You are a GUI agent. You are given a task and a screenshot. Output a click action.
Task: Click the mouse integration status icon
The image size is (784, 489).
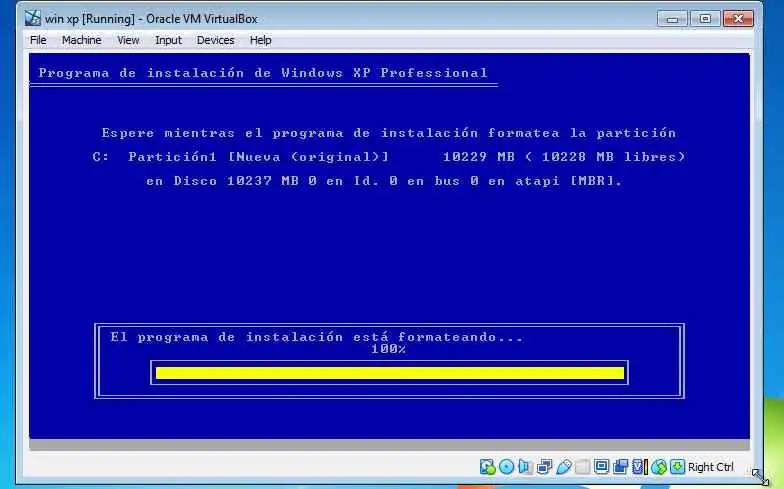click(659, 467)
